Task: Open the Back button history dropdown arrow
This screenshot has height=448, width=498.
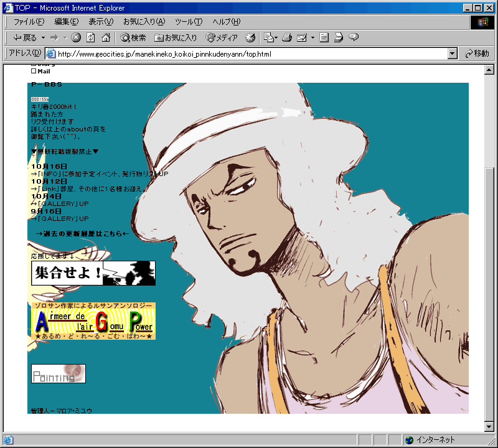Action: (43, 38)
